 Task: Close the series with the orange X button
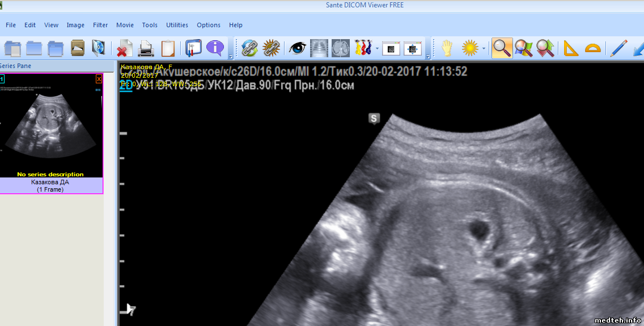[x=99, y=79]
